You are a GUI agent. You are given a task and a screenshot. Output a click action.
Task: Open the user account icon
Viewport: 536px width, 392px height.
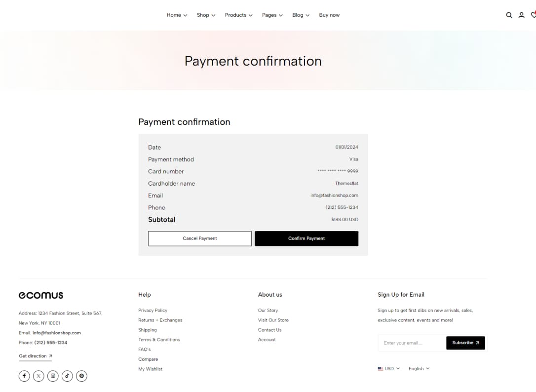pyautogui.click(x=521, y=15)
